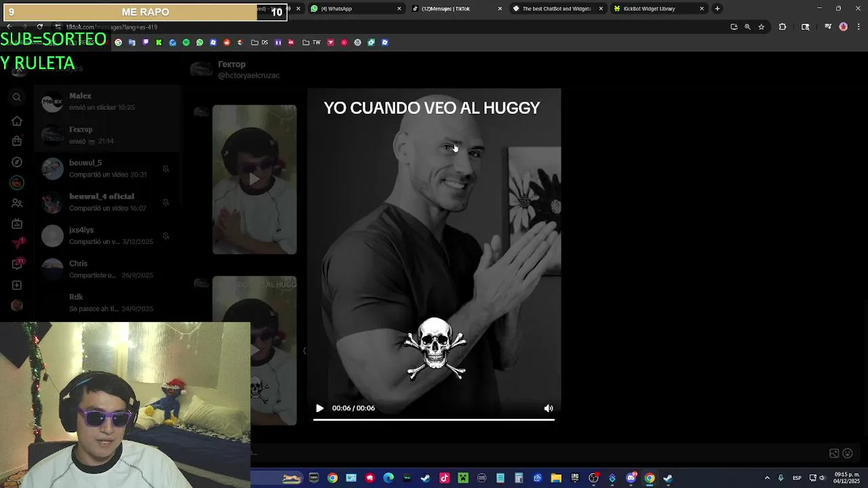The height and width of the screenshot is (488, 868).
Task: Open the first shared video thumbnail in chat
Action: [x=254, y=180]
